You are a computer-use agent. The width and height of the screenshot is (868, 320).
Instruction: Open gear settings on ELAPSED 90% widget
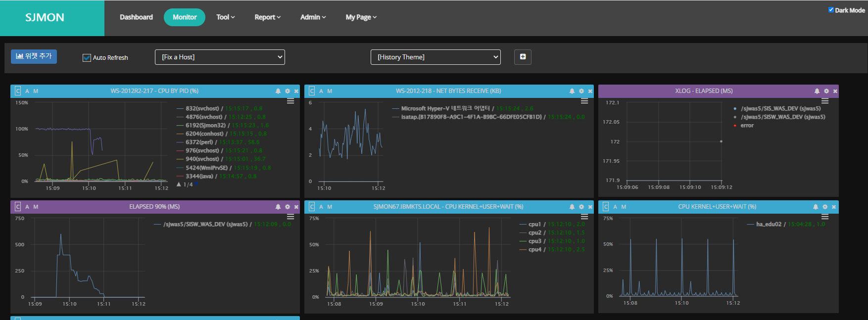pos(288,207)
